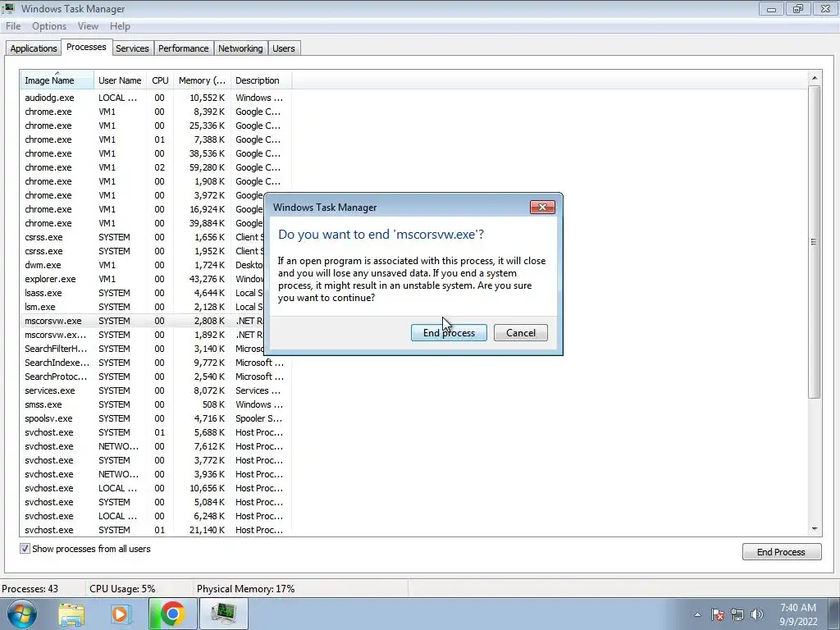The image size is (840, 630).
Task: Open the Windows Media Player taskbar icon
Action: tap(121, 614)
